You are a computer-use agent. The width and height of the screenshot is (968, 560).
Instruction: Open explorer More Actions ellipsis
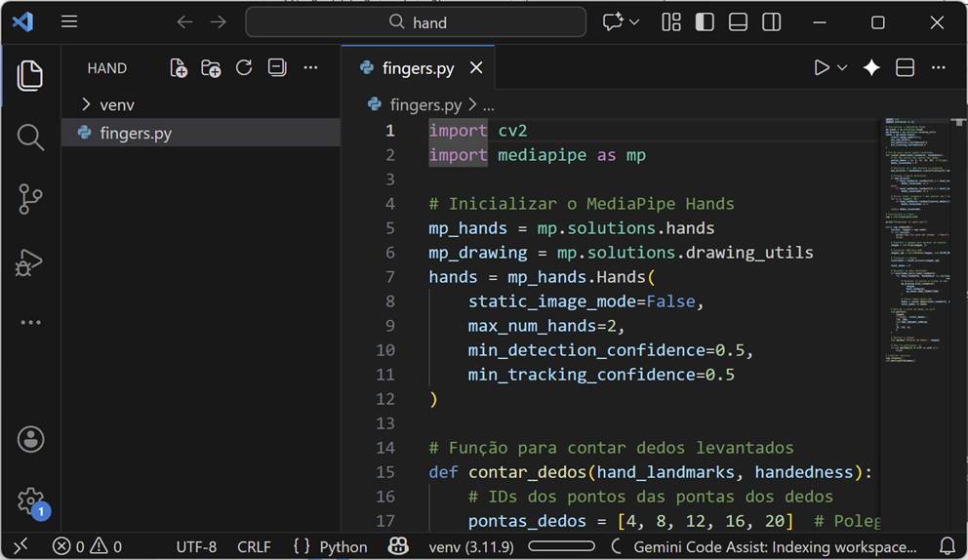310,67
